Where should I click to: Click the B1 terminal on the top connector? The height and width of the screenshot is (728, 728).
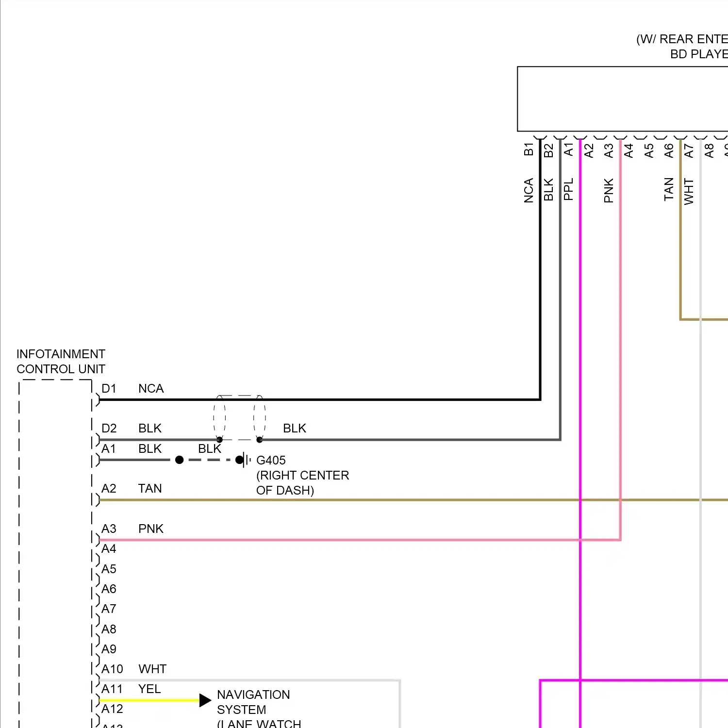[x=529, y=149]
